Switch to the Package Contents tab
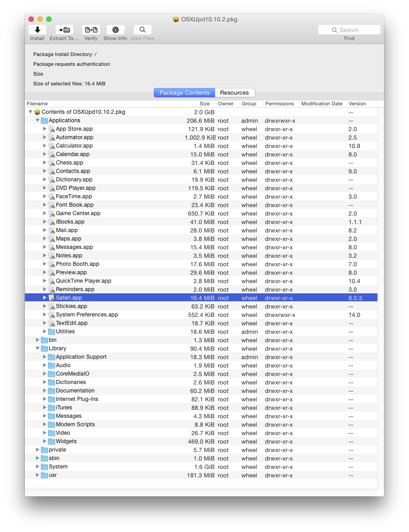Viewport: 409px width, 532px height. click(184, 92)
